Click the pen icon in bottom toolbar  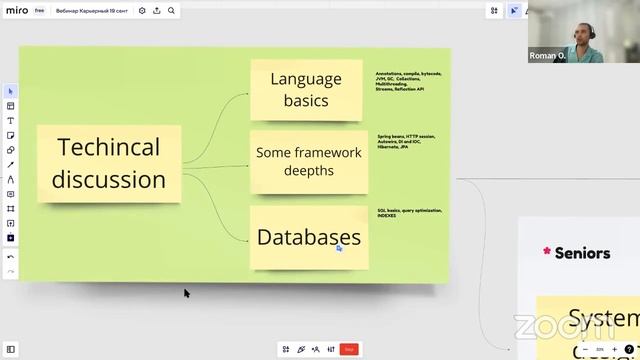[x=301, y=349]
